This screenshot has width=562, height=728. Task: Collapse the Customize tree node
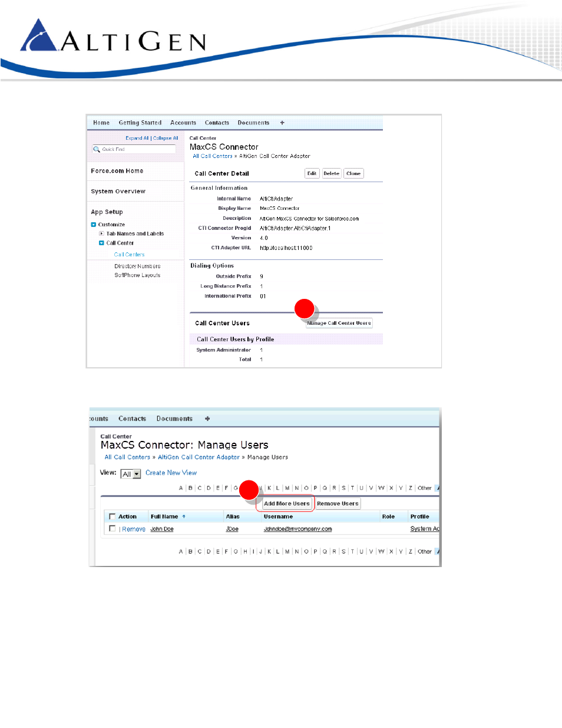pos(94,225)
